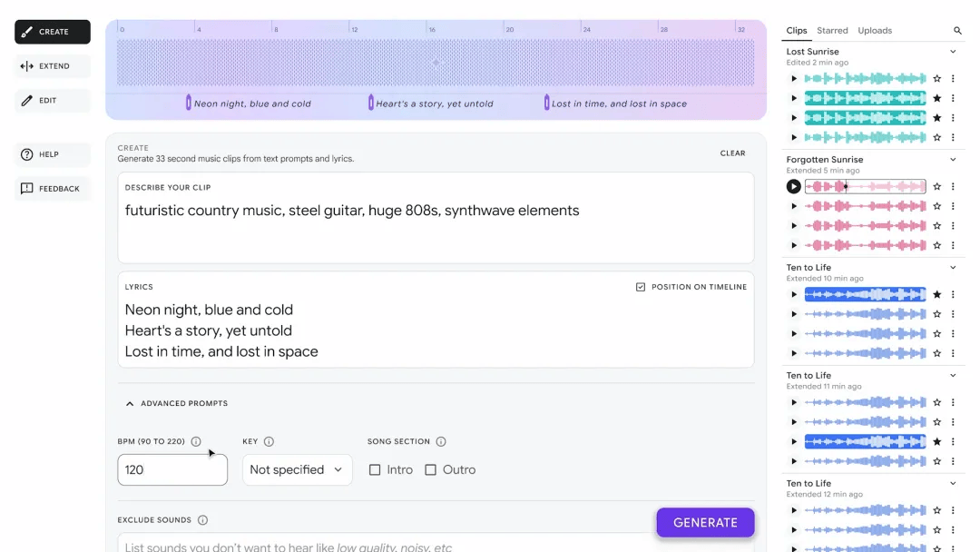This screenshot has width=980, height=552.
Task: Click the third Lost Sunrise clip waveform
Action: (x=865, y=117)
